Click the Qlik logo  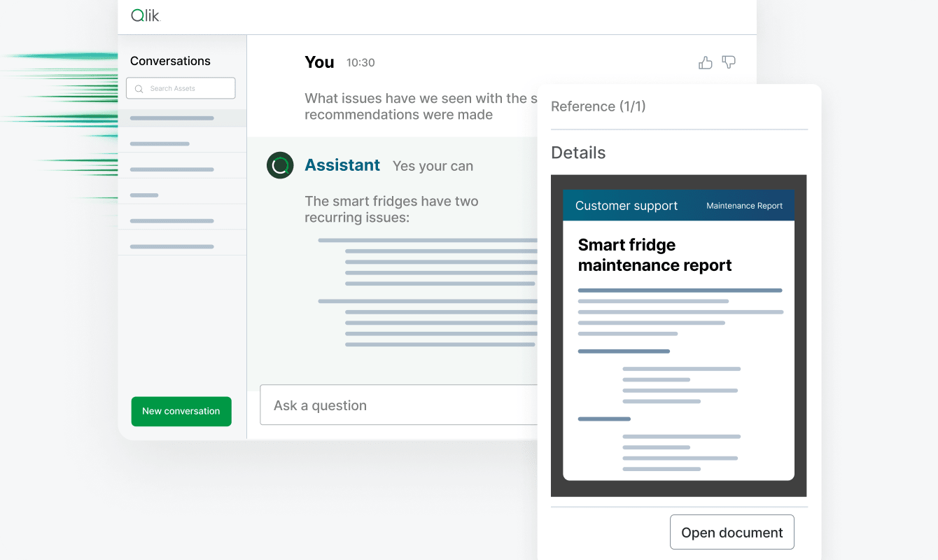coord(146,15)
